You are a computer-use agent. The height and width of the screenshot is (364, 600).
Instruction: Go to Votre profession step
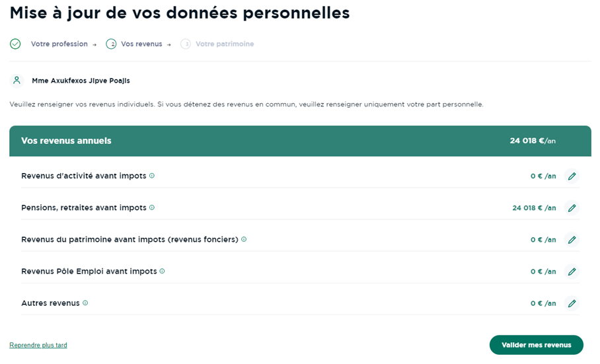tap(59, 44)
